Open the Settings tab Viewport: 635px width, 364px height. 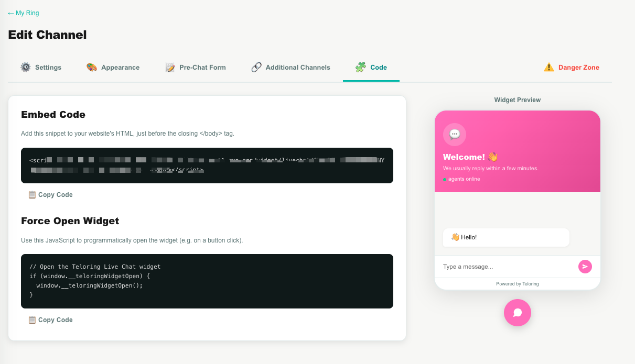[41, 67]
